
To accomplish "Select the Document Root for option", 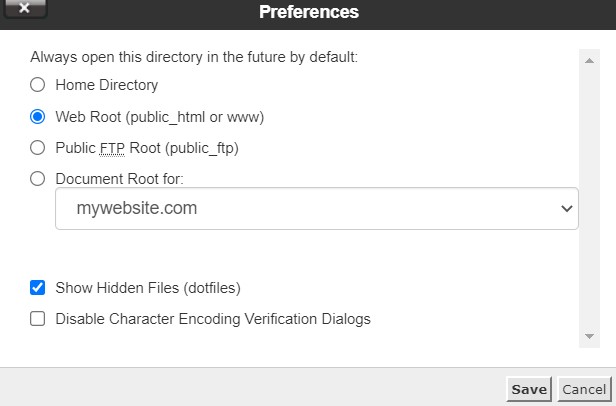I will [38, 179].
